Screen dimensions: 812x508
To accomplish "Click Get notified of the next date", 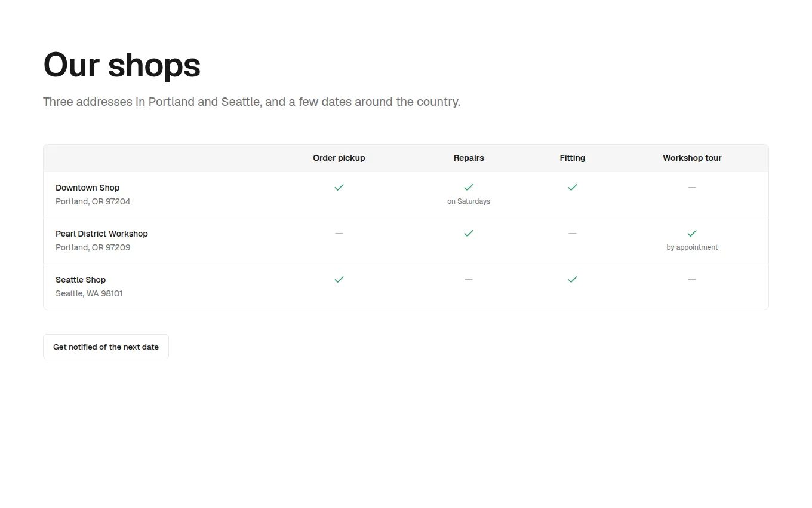I will pyautogui.click(x=106, y=347).
